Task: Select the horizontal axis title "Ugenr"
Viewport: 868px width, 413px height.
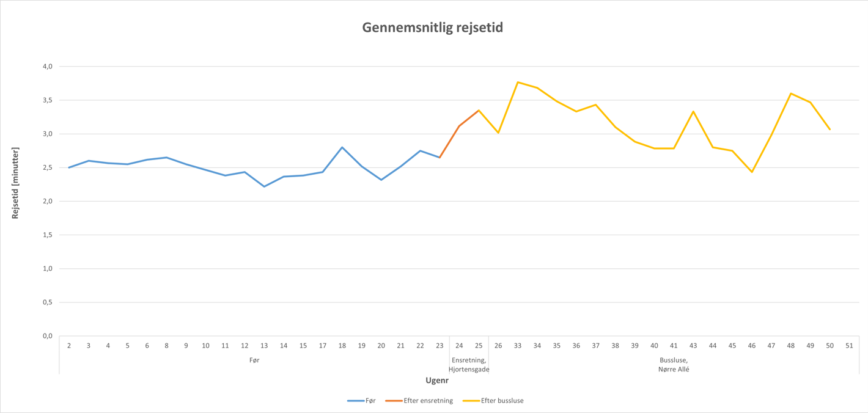Action: pyautogui.click(x=437, y=381)
